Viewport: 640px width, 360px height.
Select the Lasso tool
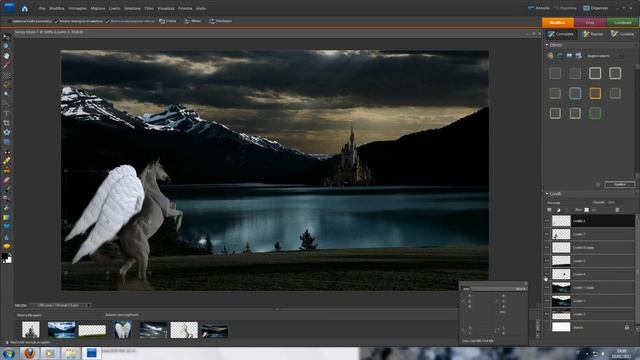(7, 85)
